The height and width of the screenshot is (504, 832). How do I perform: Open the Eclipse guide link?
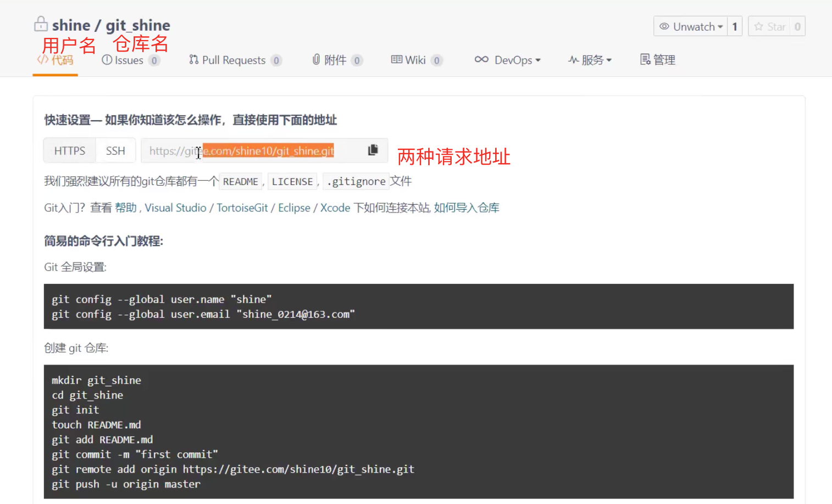pos(294,208)
